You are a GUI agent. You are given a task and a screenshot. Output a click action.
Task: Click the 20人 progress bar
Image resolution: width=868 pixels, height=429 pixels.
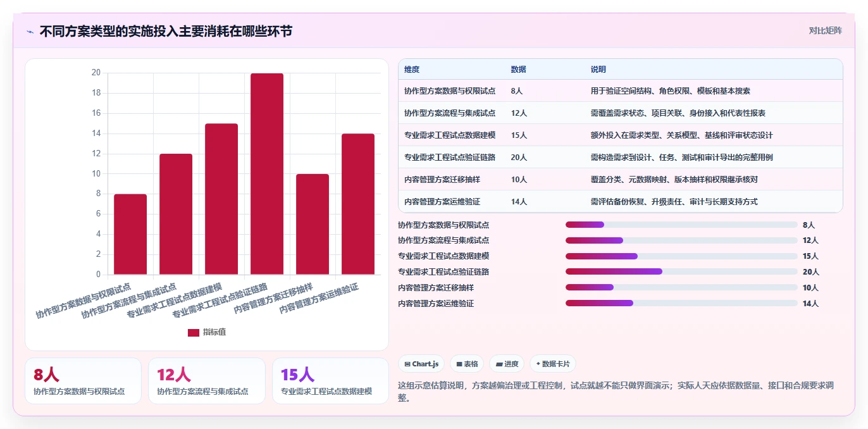[x=681, y=272]
